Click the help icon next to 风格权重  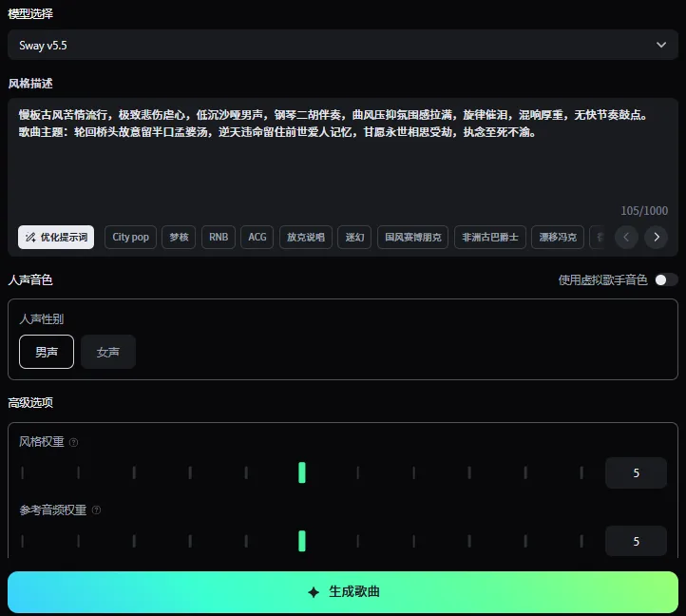click(x=74, y=442)
